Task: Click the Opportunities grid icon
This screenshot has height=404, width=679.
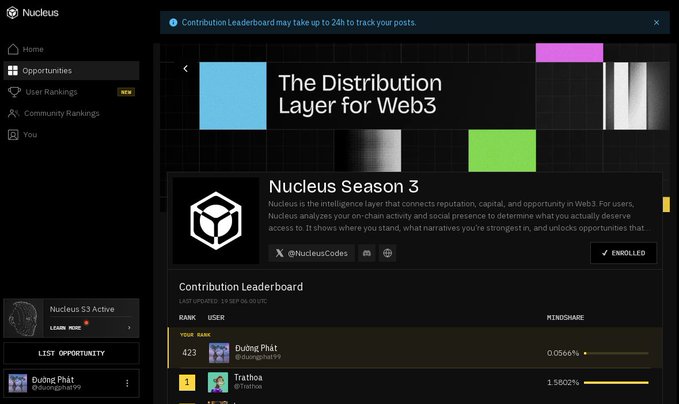Action: (13, 71)
